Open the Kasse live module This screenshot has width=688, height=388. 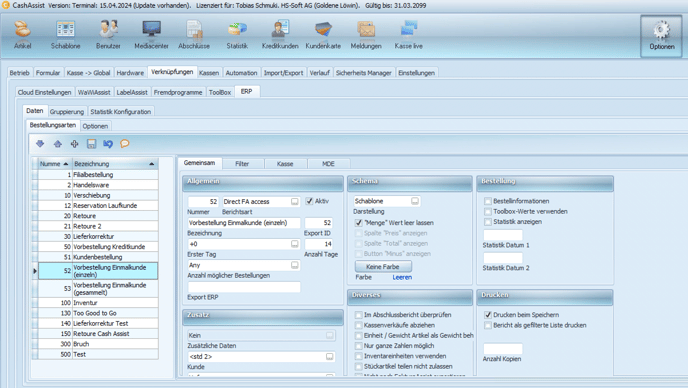point(408,35)
